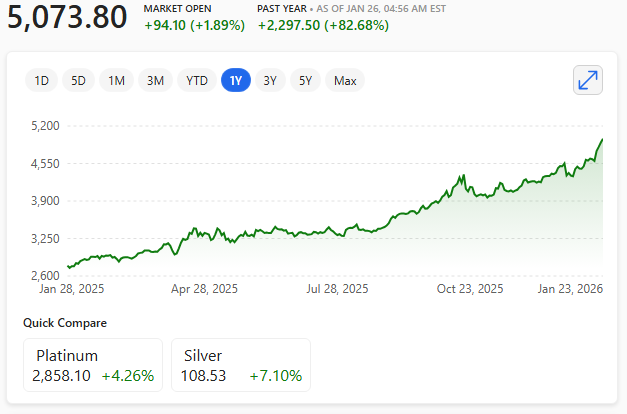Click the Jan 28, 2025 axis label

click(72, 289)
